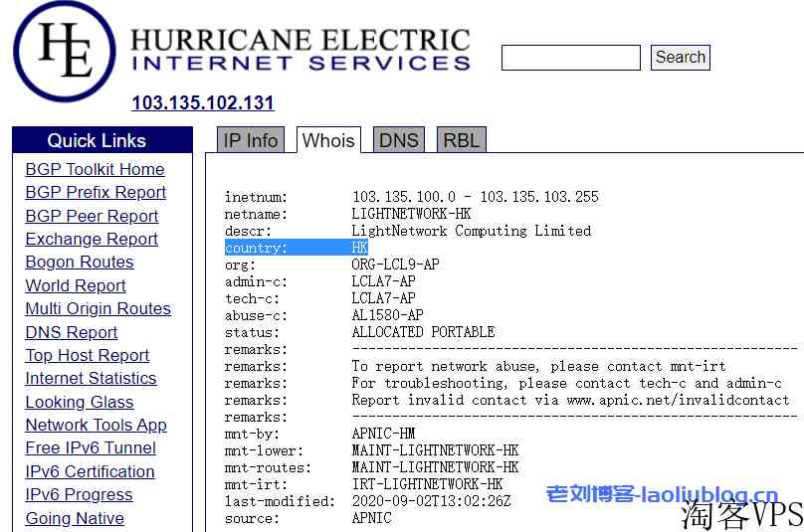This screenshot has width=804, height=532.
Task: Switch to the IP Info tab
Action: 250,140
